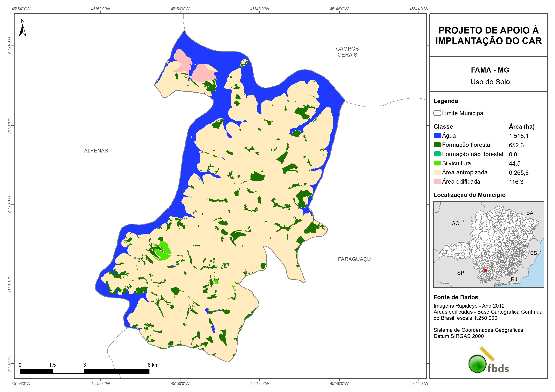The image size is (555, 392).
Task: Click the Área edificada legend swatch
Action: coord(437,181)
